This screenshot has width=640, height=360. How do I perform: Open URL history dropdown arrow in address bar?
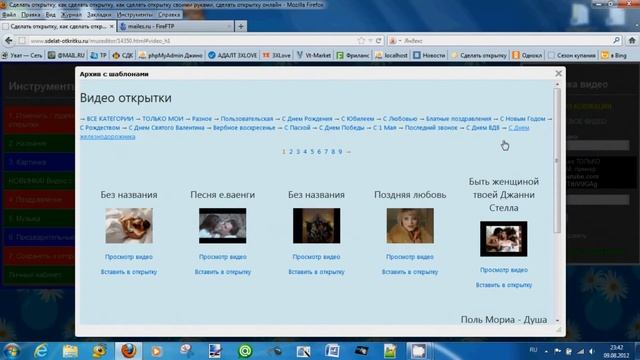click(x=370, y=40)
